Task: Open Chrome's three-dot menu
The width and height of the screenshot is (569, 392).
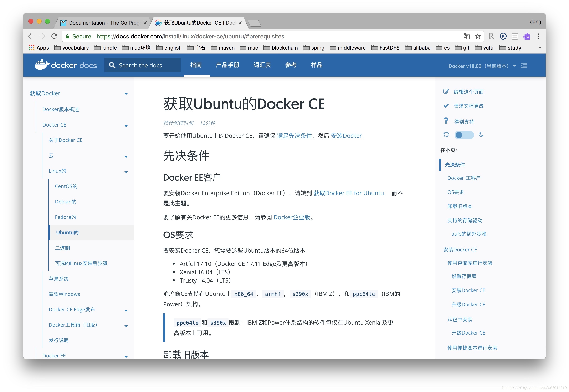Action: (538, 36)
